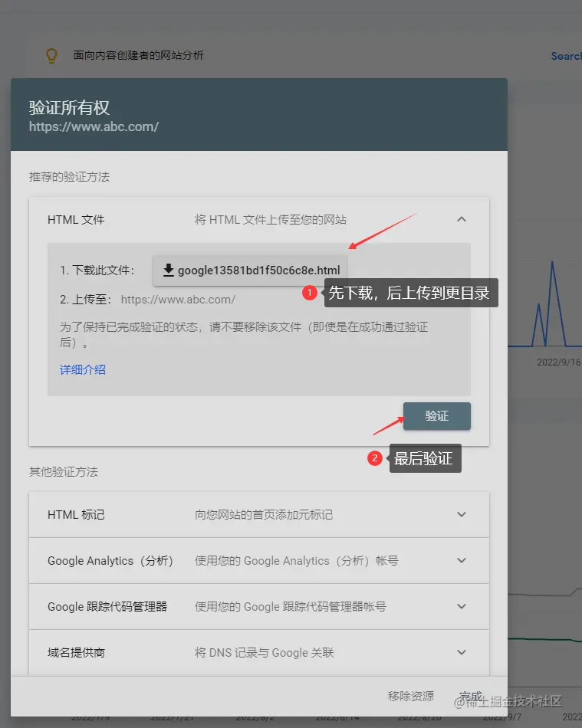Collapse the HTML 文件 verification section

click(462, 219)
